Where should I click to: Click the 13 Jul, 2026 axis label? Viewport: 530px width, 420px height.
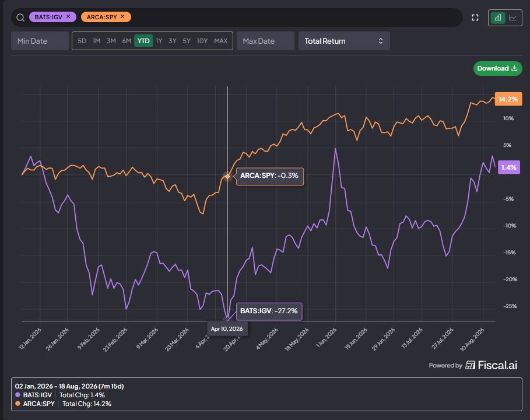point(412,338)
